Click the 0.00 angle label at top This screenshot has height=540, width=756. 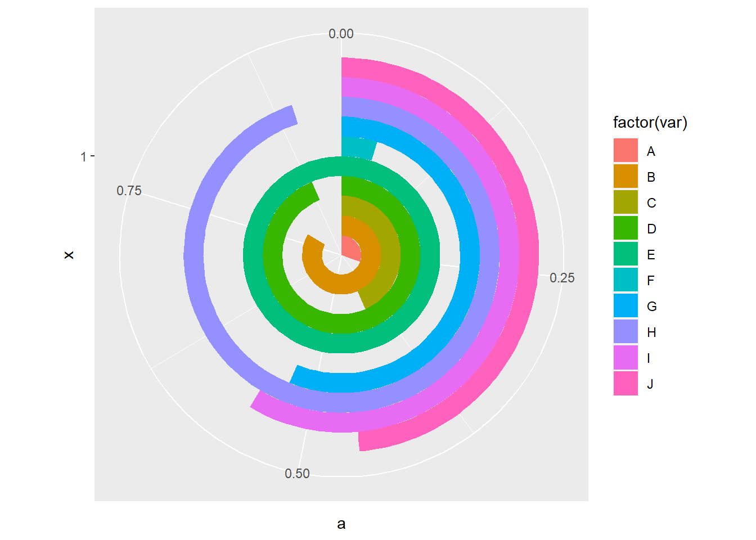[341, 34]
